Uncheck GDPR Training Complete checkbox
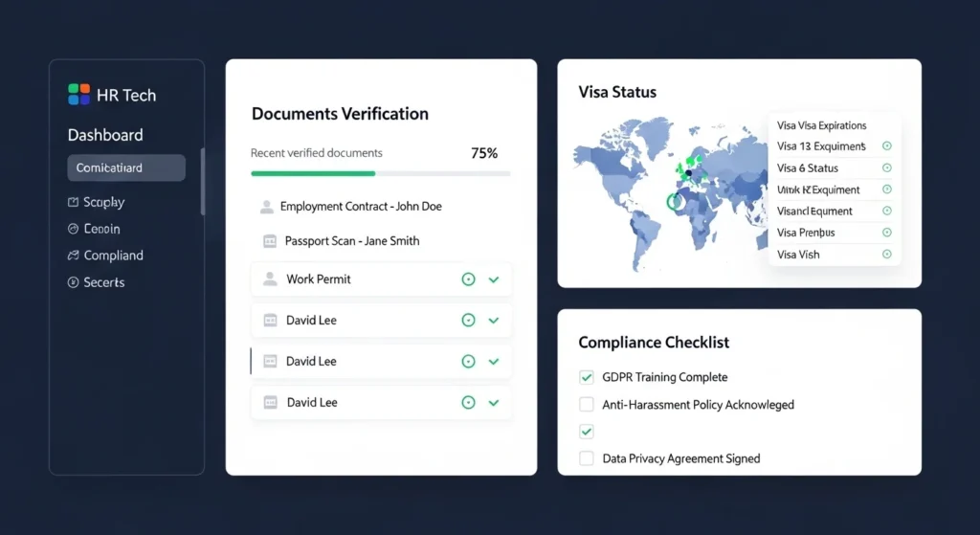This screenshot has height=535, width=980. 587,377
